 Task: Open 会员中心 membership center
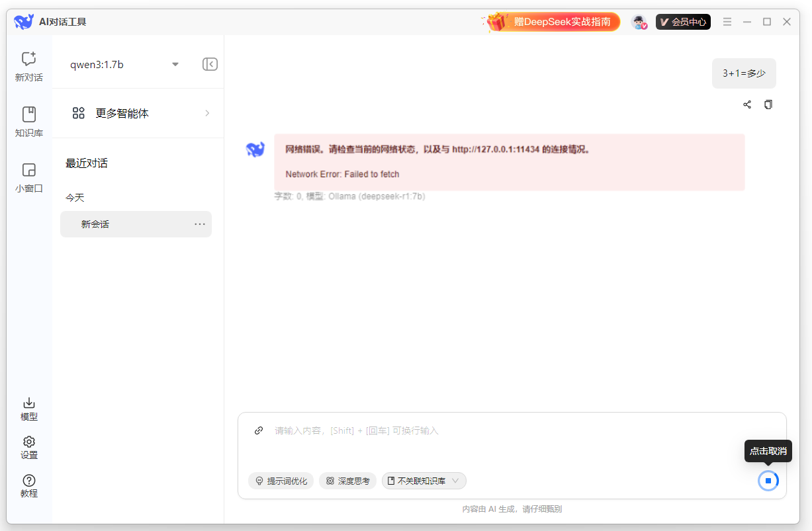[x=682, y=21]
